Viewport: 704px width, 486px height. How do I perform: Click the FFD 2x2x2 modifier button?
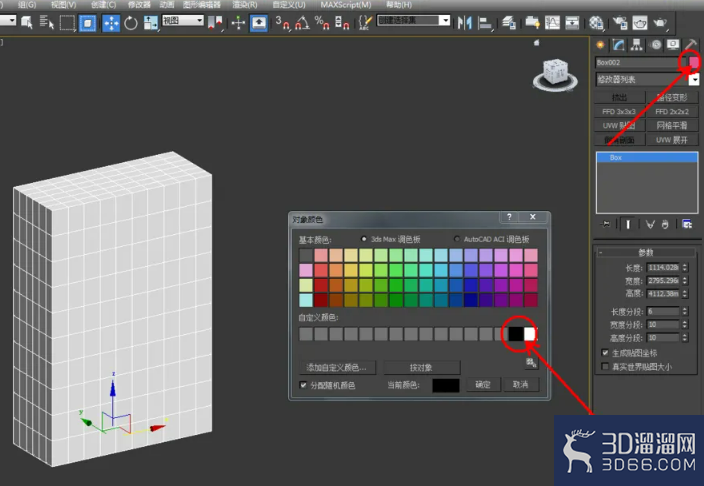click(672, 111)
